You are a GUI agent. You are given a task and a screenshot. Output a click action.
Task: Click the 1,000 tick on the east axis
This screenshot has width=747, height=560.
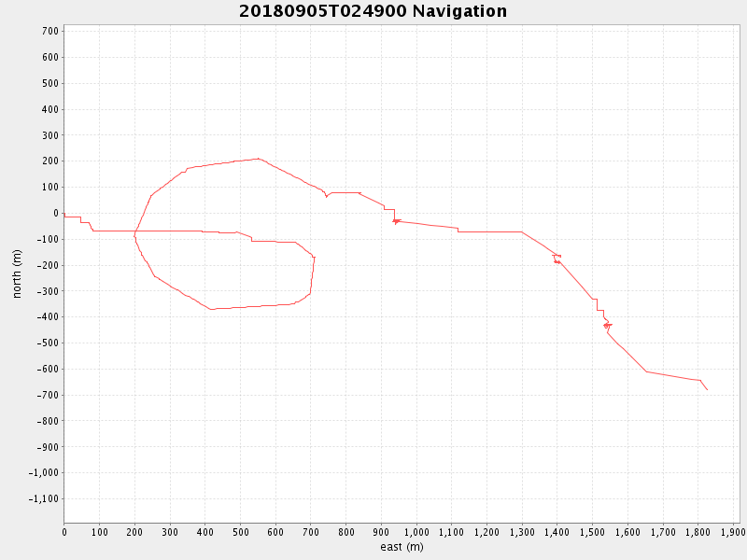coord(416,532)
